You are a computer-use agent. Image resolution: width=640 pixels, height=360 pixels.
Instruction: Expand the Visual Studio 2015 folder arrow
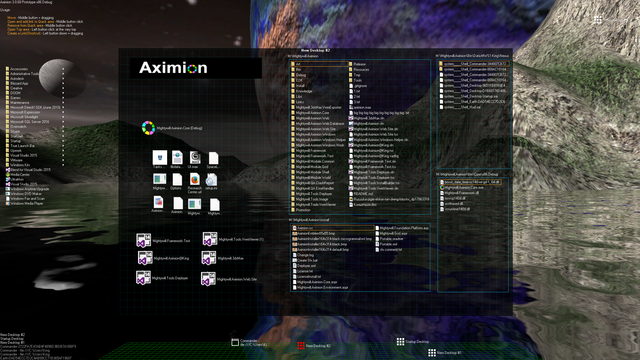click(x=63, y=155)
